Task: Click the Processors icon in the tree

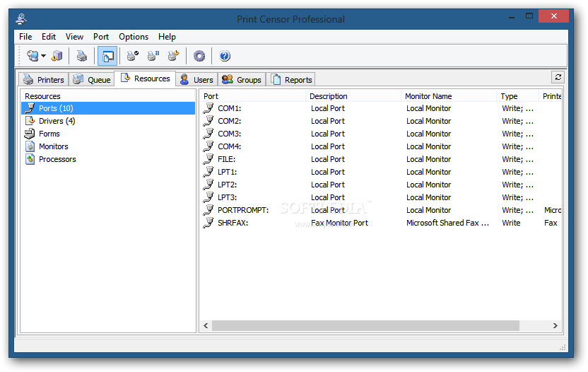Action: coord(30,159)
